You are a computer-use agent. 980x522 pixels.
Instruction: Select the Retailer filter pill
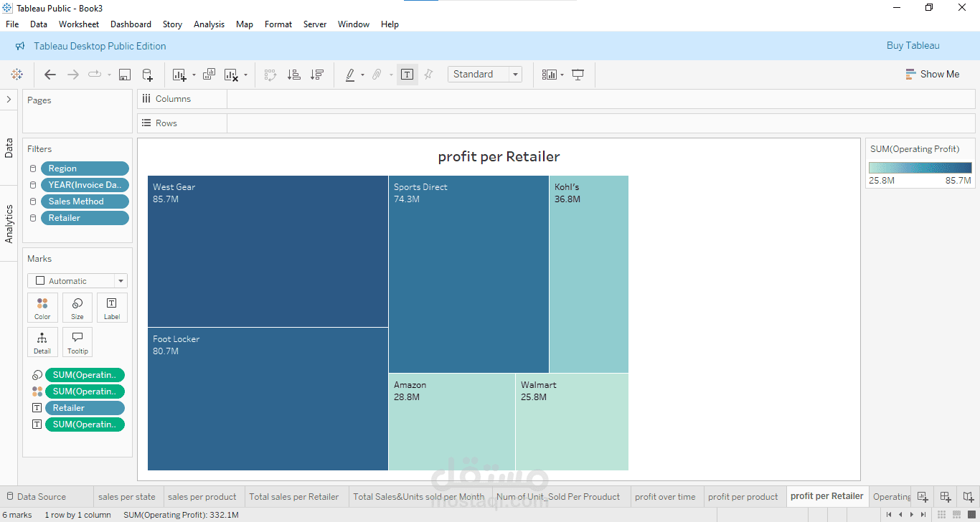(x=85, y=218)
